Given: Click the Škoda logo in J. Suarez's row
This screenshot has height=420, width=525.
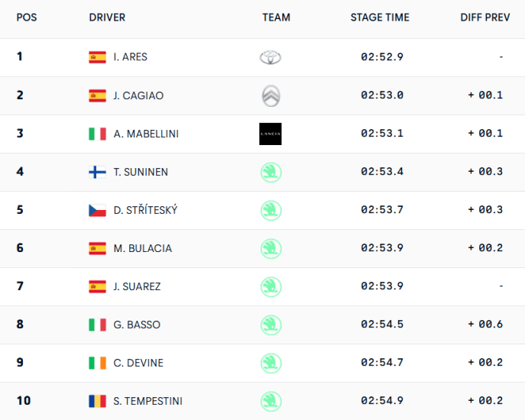Looking at the screenshot, I should coord(271,287).
